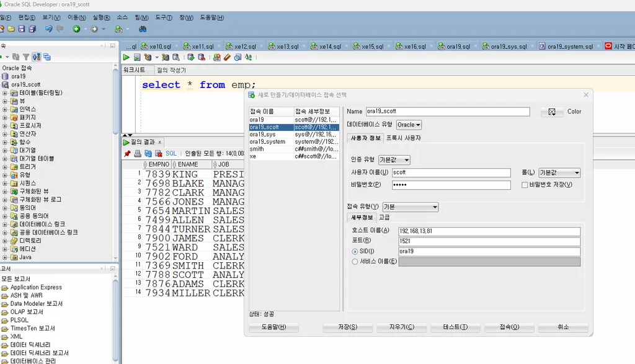The image size is (635, 364).
Task: Click the Undo arrow icon
Action: point(48,29)
